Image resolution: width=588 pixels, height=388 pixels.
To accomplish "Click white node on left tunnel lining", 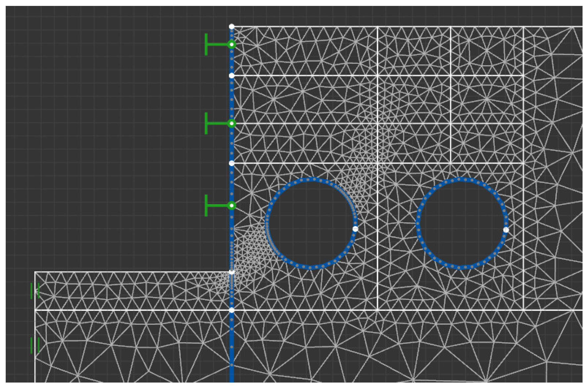I will pyautogui.click(x=355, y=229).
